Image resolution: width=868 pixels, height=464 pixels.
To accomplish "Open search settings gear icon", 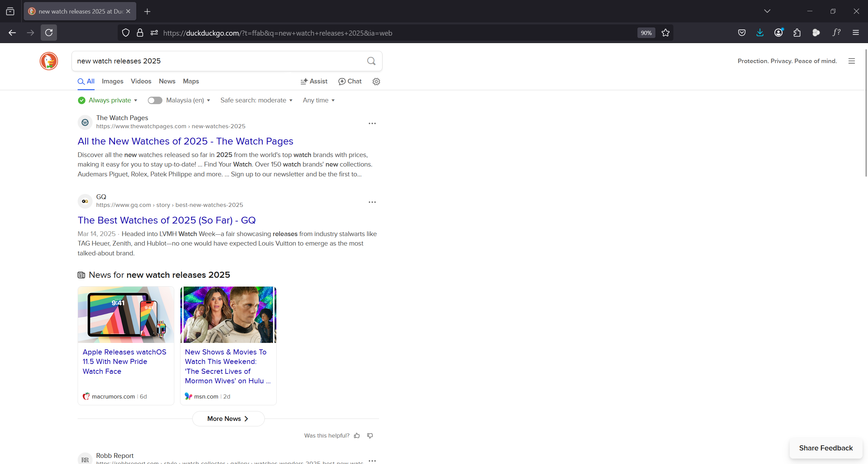I will [376, 81].
